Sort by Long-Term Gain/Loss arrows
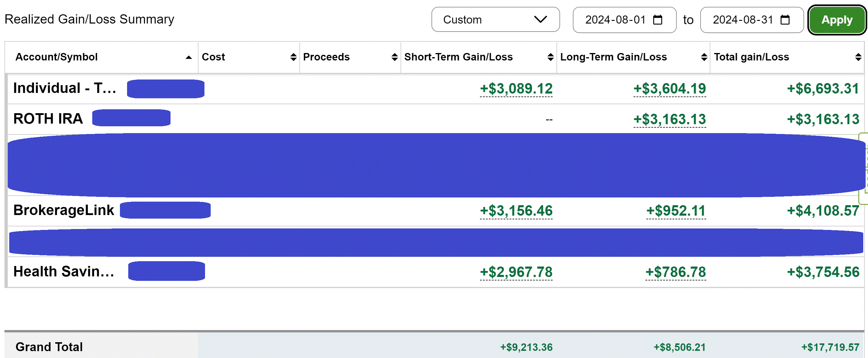This screenshot has height=358, width=868. (704, 57)
